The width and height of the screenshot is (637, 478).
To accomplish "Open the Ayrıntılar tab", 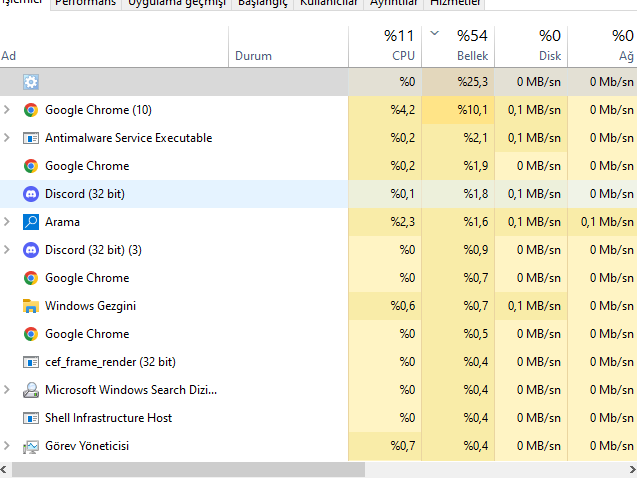I will point(394,4).
